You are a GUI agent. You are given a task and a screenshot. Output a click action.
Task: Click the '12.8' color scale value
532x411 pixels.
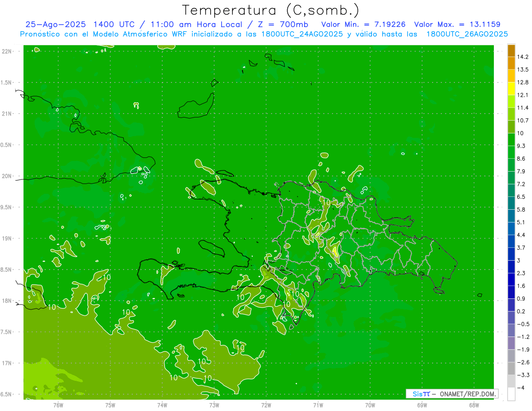click(x=522, y=82)
